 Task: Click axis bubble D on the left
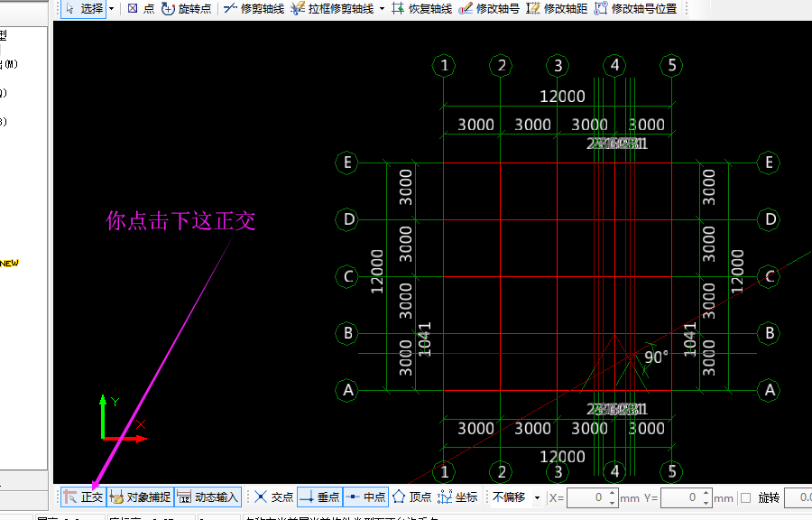coord(347,219)
